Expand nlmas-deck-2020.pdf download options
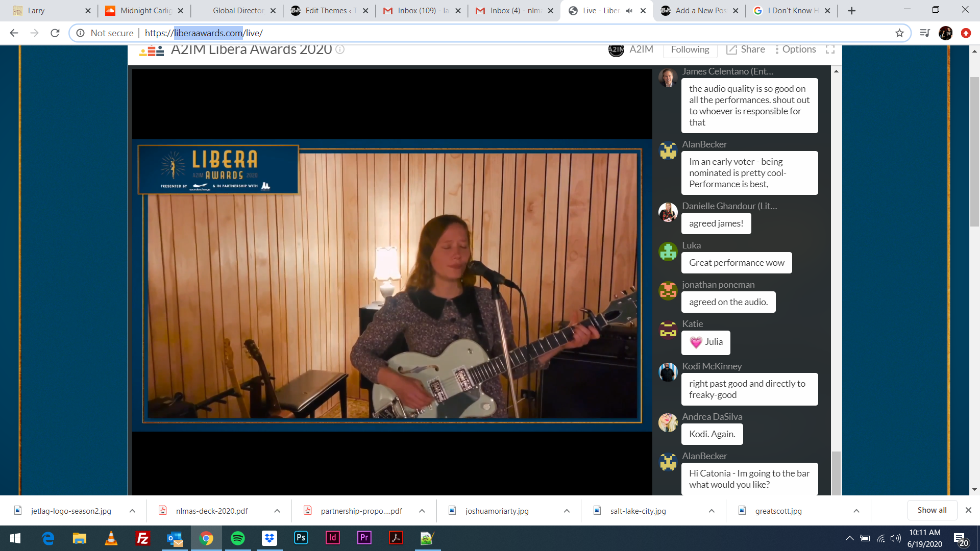 277,511
